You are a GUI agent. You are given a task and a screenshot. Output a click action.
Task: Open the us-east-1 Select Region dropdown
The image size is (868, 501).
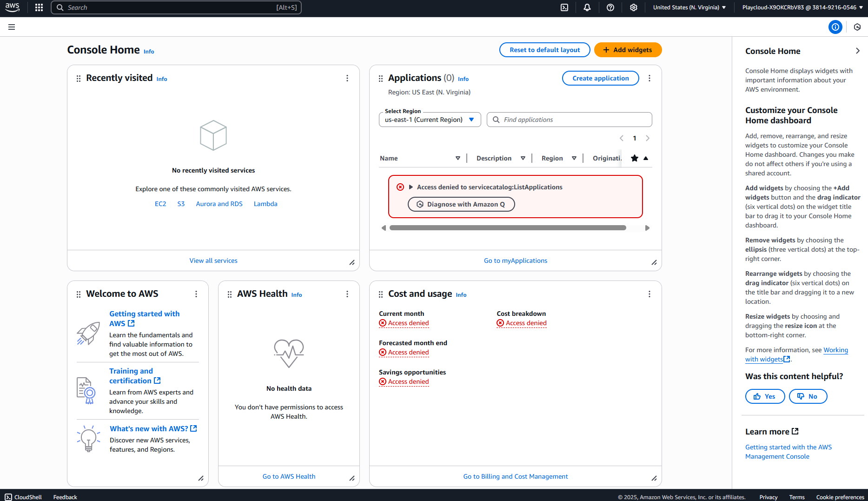point(429,120)
